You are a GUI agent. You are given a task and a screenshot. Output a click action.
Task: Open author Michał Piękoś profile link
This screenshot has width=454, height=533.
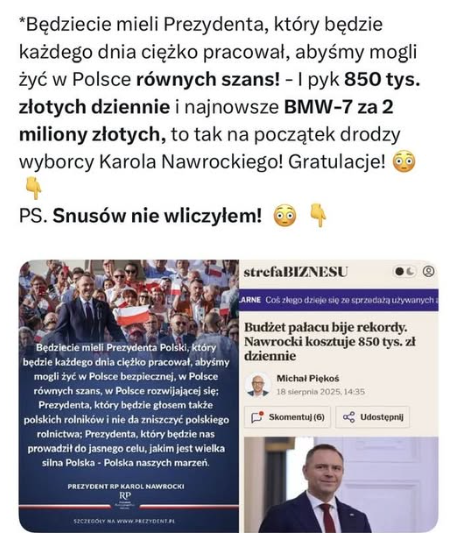308,378
